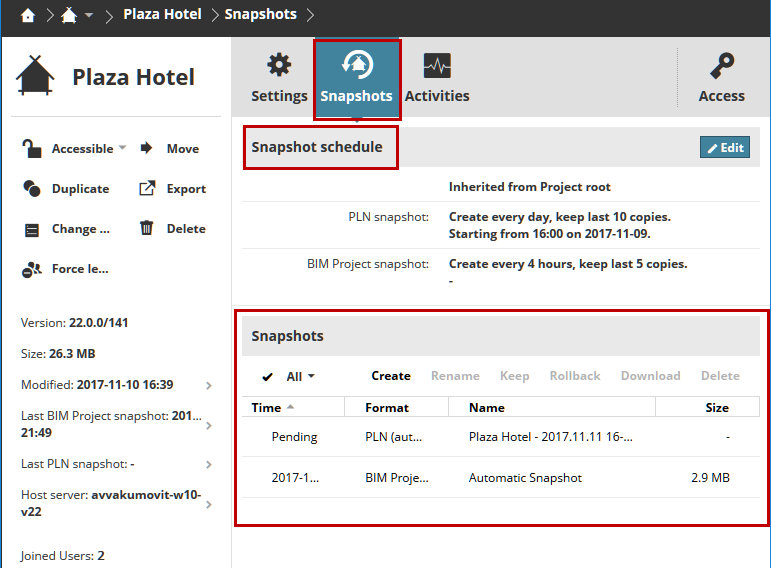Screen dimensions: 771x568
Task: Click the Move arrow icon
Action: point(146,148)
